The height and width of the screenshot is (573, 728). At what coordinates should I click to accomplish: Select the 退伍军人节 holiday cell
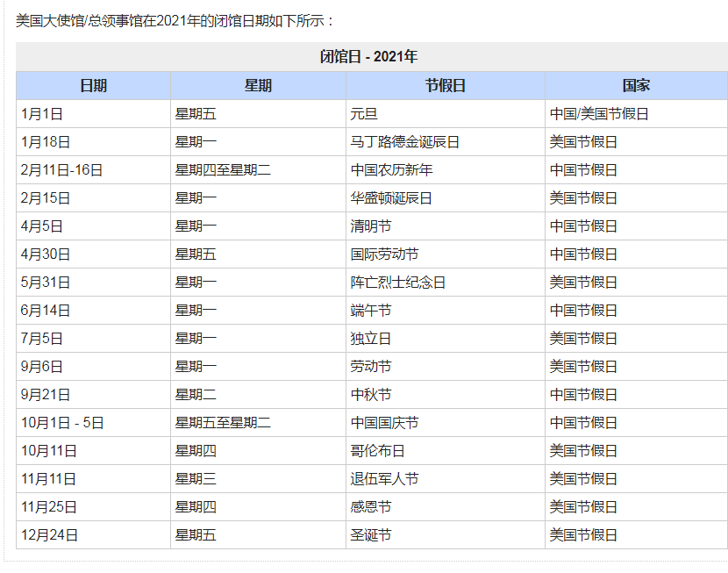(384, 479)
